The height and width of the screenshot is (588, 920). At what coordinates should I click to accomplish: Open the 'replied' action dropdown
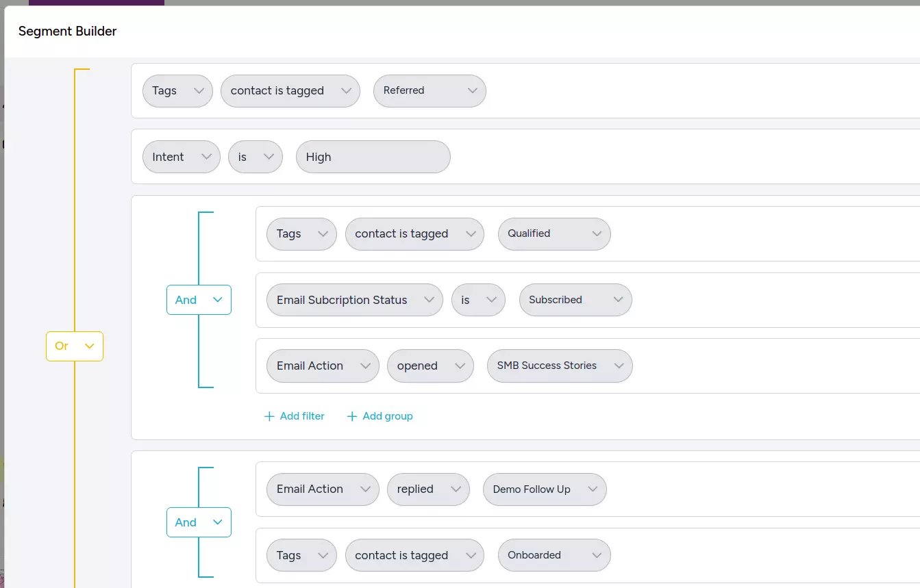[428, 489]
